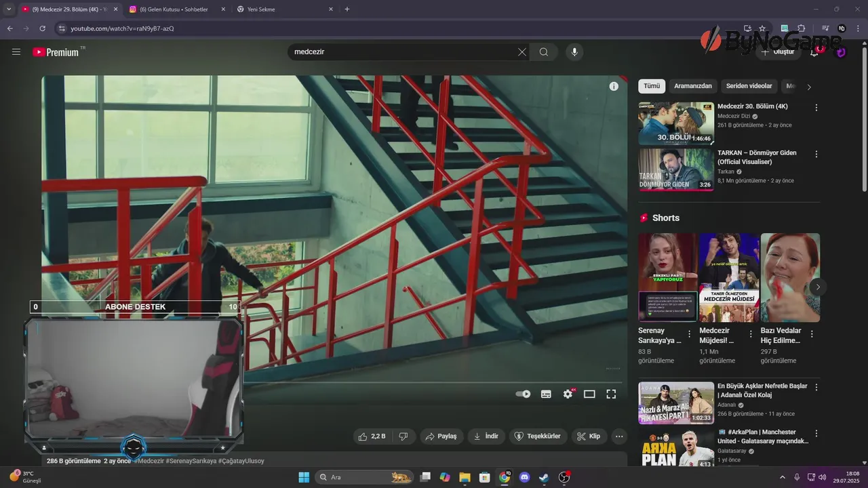Toggle the autoplay switch in player

[523, 394]
